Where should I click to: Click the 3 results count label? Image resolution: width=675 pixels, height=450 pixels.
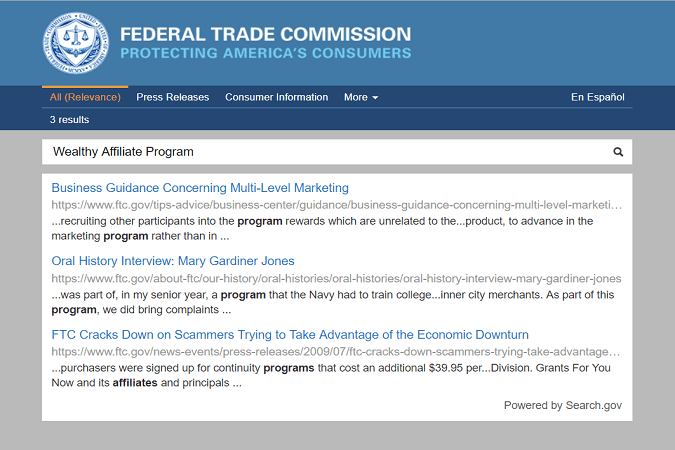pos(69,120)
